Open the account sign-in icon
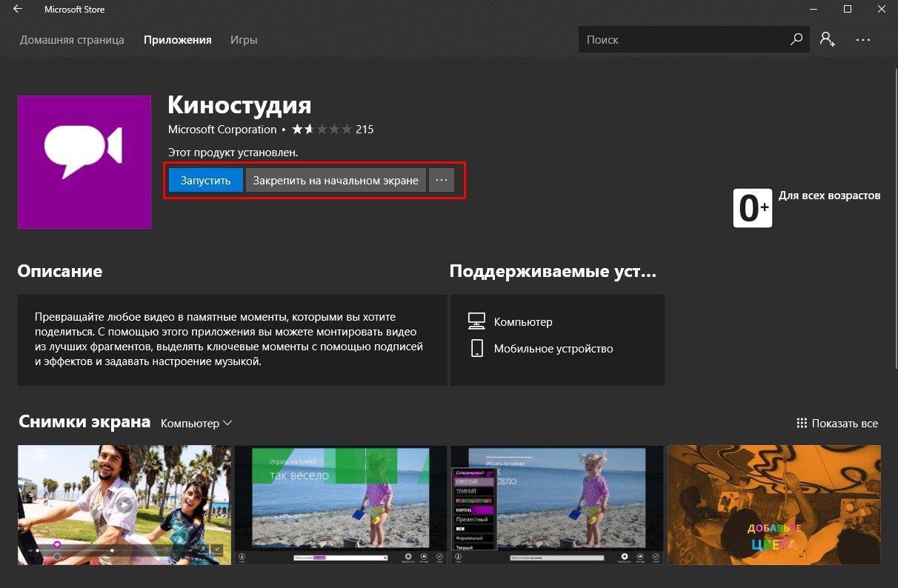 (828, 39)
